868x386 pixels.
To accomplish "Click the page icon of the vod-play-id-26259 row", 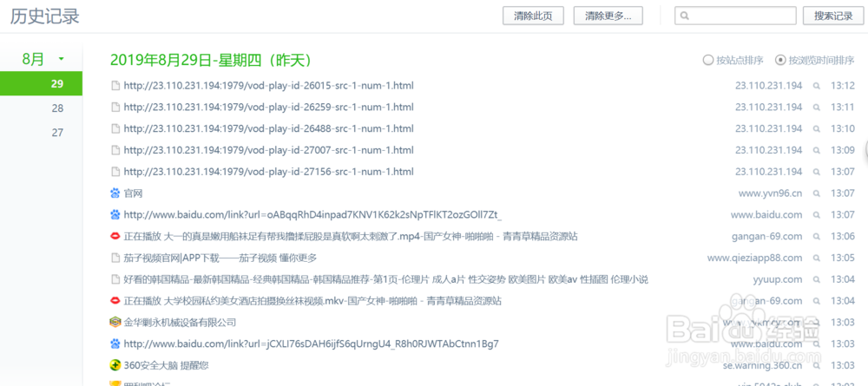I will (x=115, y=108).
